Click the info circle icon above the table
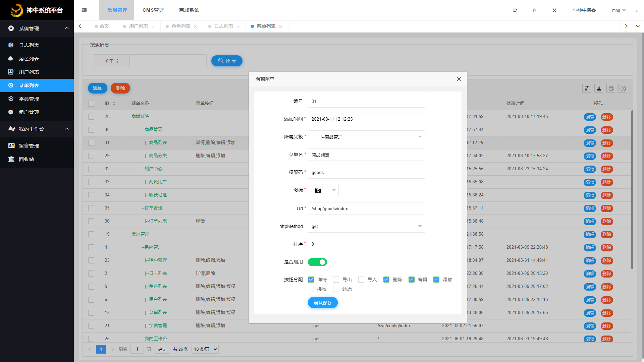This screenshot has width=644, height=362. coord(623,88)
